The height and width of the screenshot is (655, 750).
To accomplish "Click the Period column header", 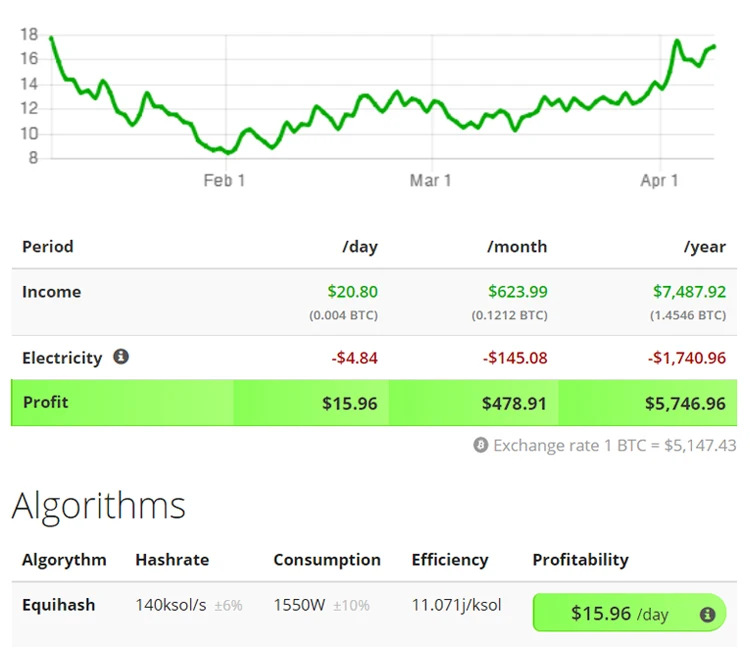I will click(x=47, y=247).
